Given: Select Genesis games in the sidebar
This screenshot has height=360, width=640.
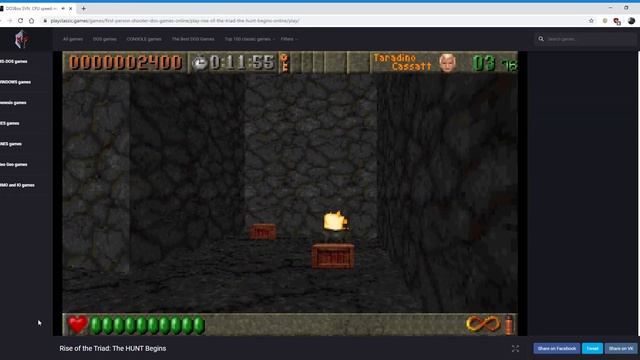Looking at the screenshot, I should pos(13,103).
